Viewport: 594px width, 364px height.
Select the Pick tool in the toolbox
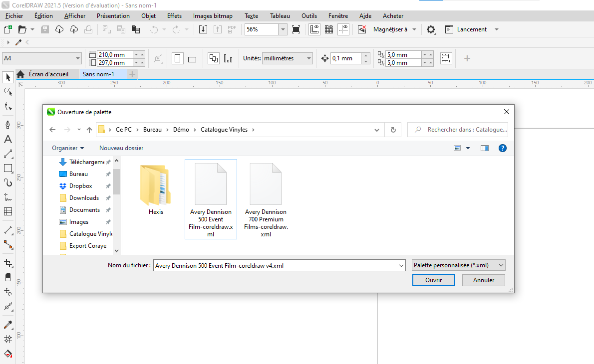pos(8,77)
